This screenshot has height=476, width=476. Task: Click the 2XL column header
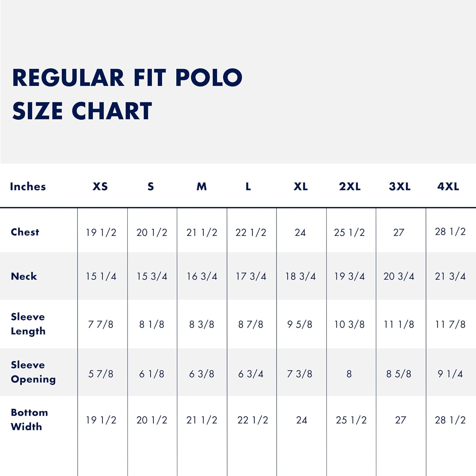click(350, 186)
